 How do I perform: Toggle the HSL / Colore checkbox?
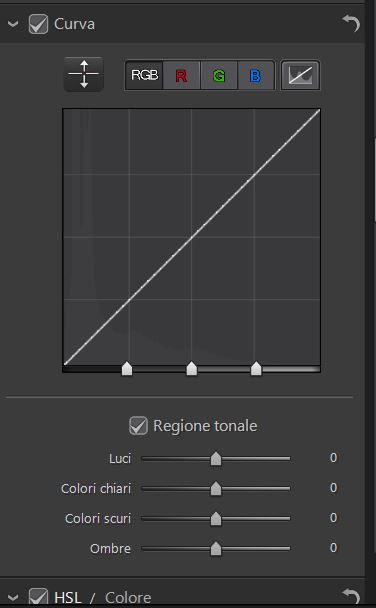pos(38,597)
